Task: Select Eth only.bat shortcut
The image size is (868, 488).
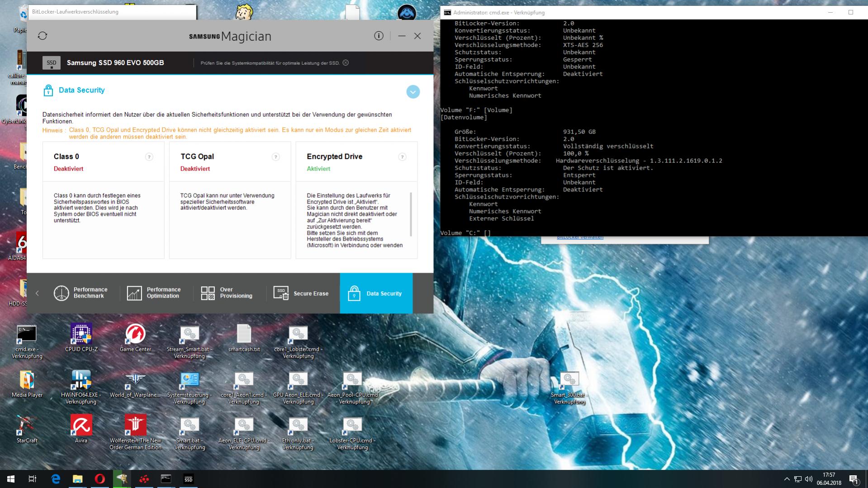Action: (x=298, y=433)
